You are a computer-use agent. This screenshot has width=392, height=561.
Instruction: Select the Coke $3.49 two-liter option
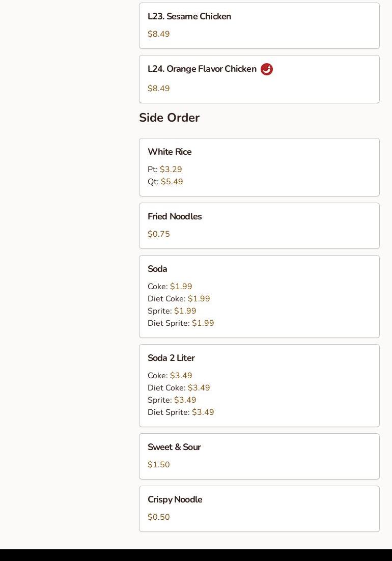click(x=181, y=376)
